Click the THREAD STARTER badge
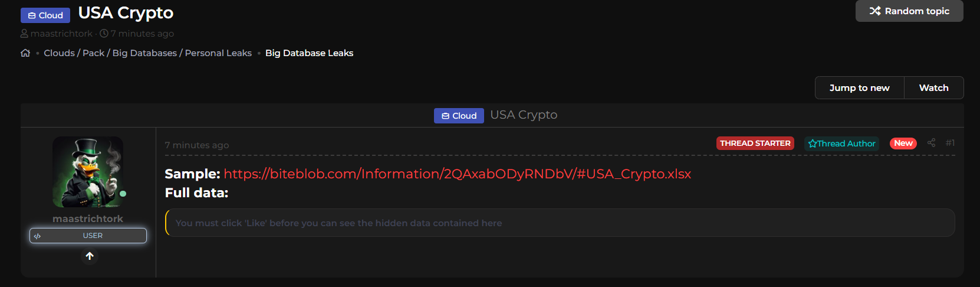This screenshot has height=287, width=980. pos(755,143)
